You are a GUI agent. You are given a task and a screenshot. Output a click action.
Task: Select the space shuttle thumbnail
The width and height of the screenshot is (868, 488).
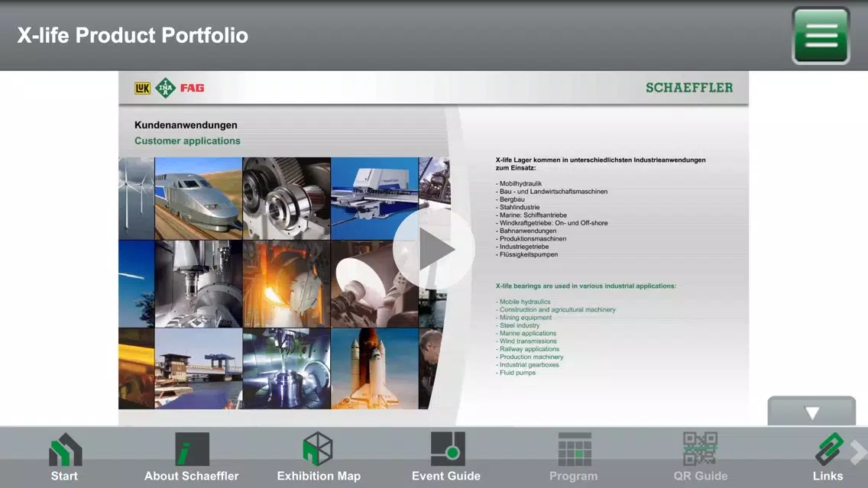coord(374,369)
